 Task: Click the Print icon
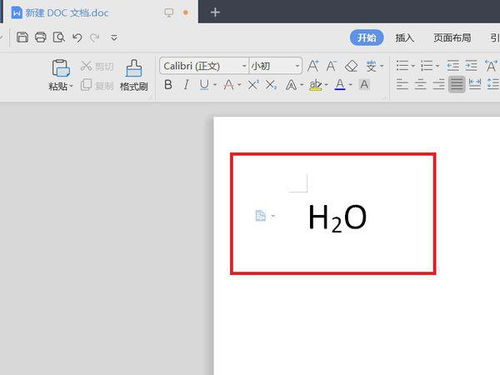[x=40, y=37]
